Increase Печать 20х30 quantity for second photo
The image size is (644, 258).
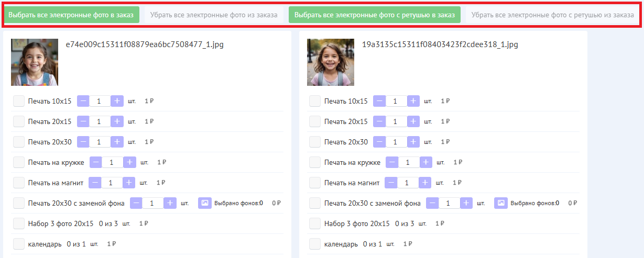coord(413,142)
